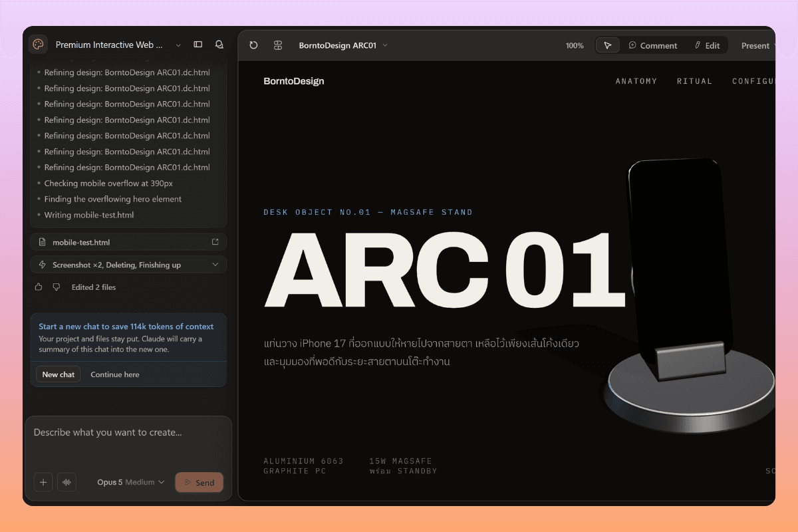Open the Opus 5 Medium model selector
This screenshot has width=798, height=532.
coord(130,482)
